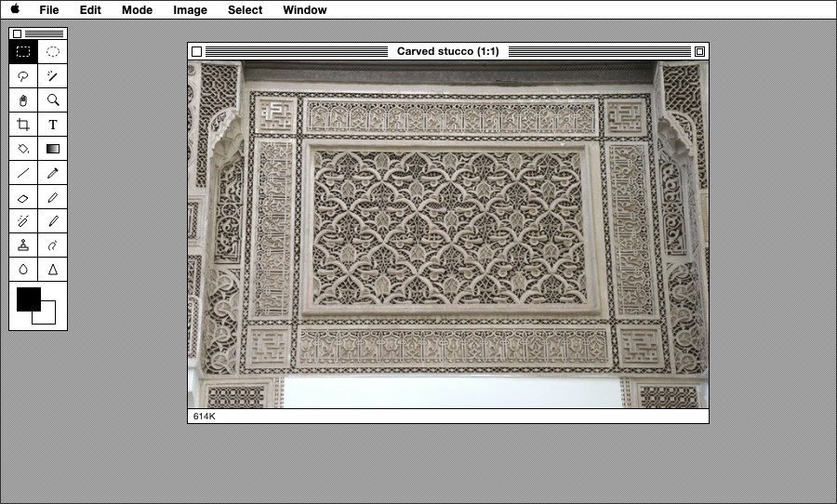This screenshot has width=837, height=504.
Task: Select the Gradient tool
Action: [53, 149]
